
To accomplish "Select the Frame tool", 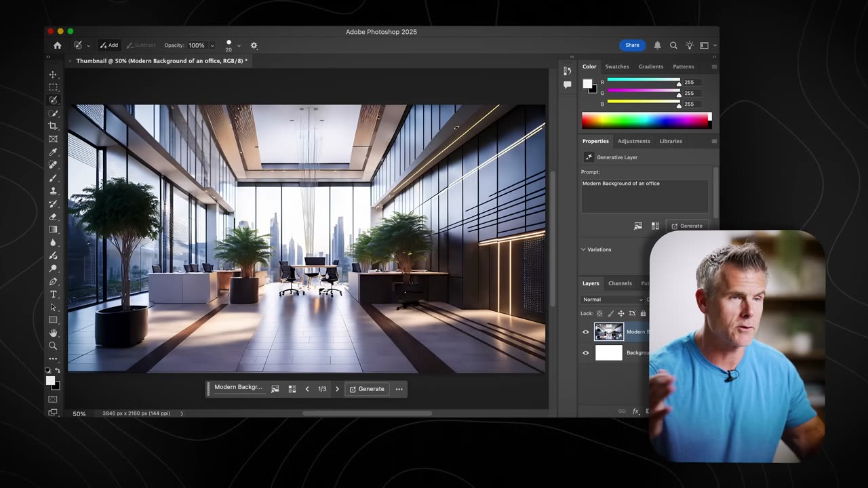I will (x=53, y=139).
